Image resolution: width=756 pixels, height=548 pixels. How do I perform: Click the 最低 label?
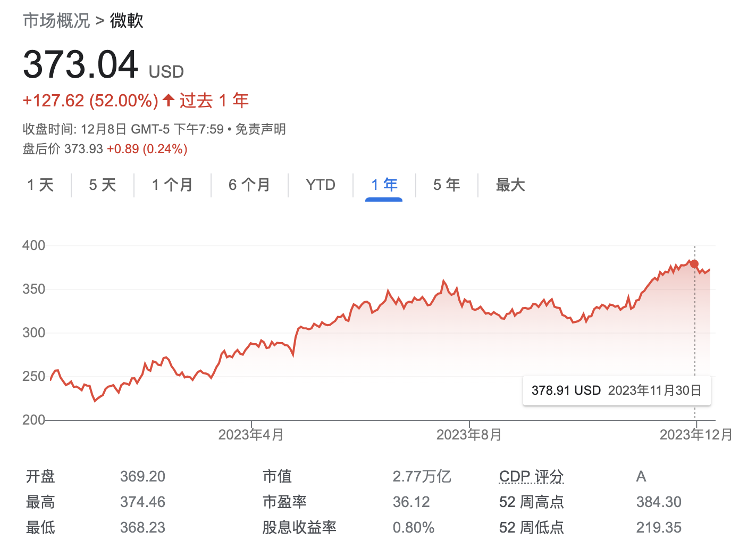point(40,527)
